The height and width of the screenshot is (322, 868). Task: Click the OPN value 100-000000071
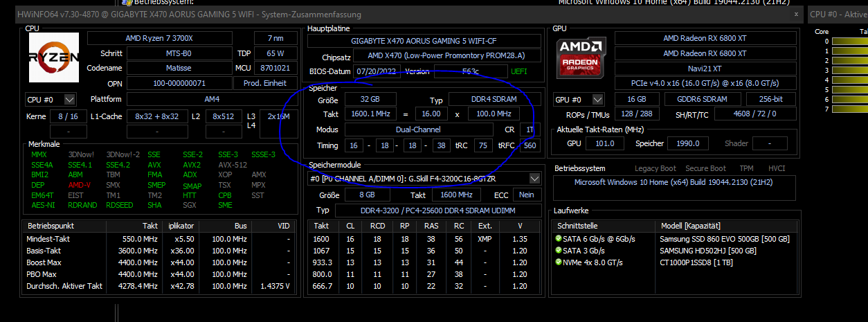179,83
